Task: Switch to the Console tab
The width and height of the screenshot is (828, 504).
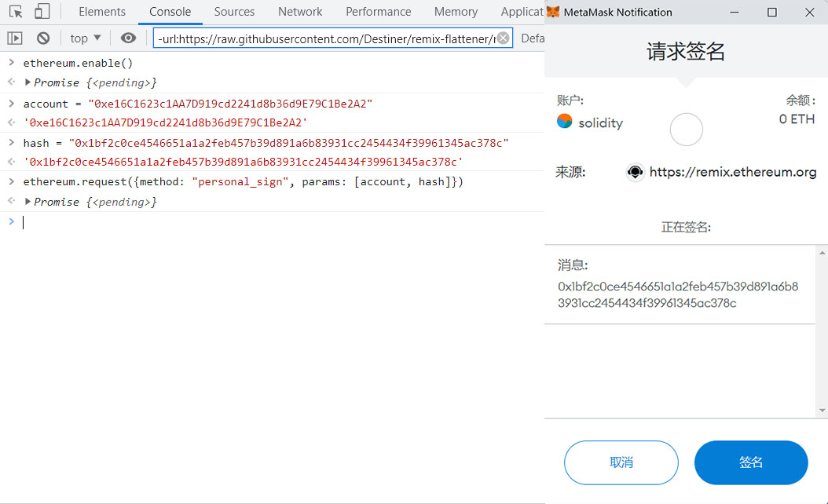Action: (170, 12)
